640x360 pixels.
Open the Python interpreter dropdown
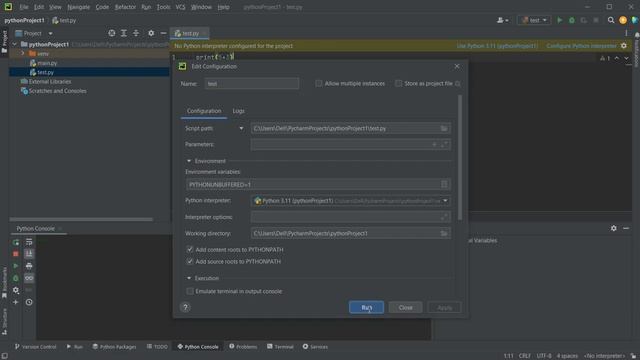pos(445,200)
